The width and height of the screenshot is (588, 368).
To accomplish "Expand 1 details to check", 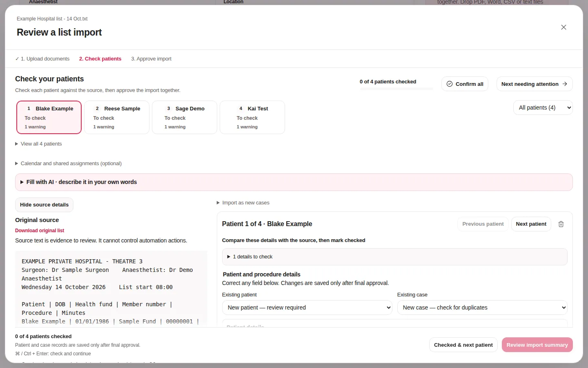I will pyautogui.click(x=394, y=257).
